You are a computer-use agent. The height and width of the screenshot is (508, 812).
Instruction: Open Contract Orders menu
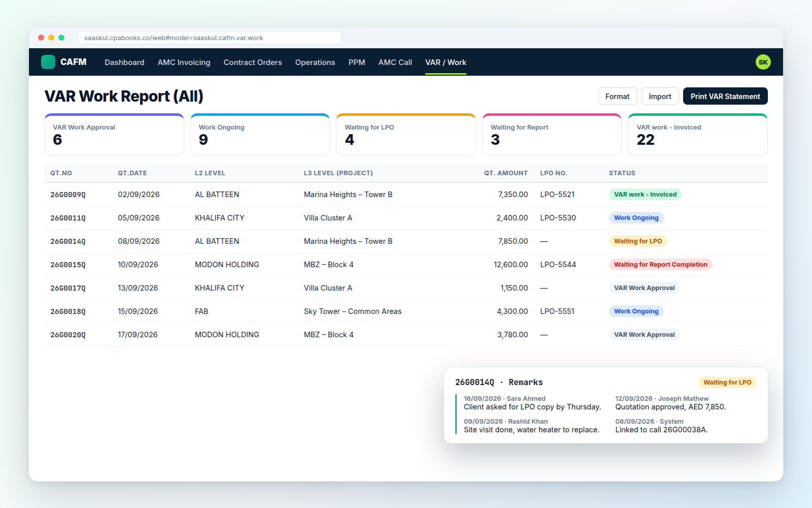pyautogui.click(x=253, y=62)
